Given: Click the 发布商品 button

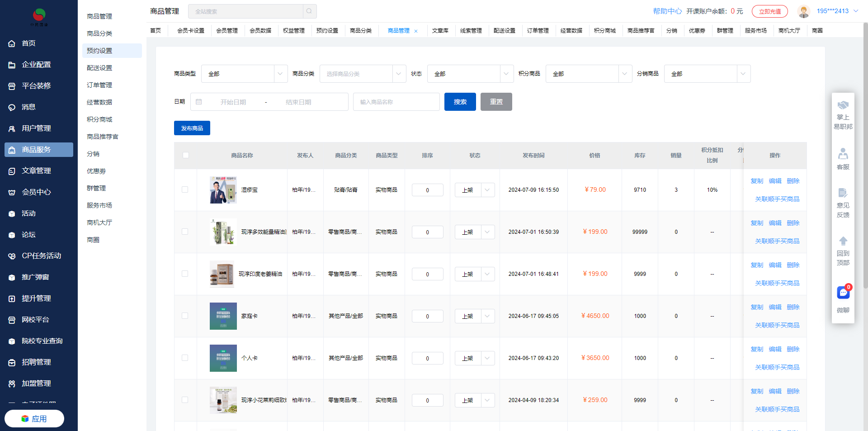Looking at the screenshot, I should click(x=192, y=128).
